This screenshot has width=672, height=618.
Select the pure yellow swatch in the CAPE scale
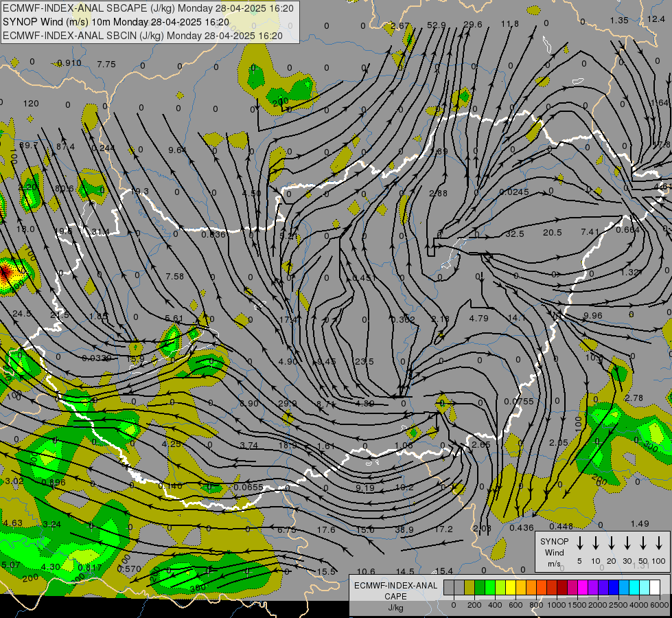(x=511, y=588)
